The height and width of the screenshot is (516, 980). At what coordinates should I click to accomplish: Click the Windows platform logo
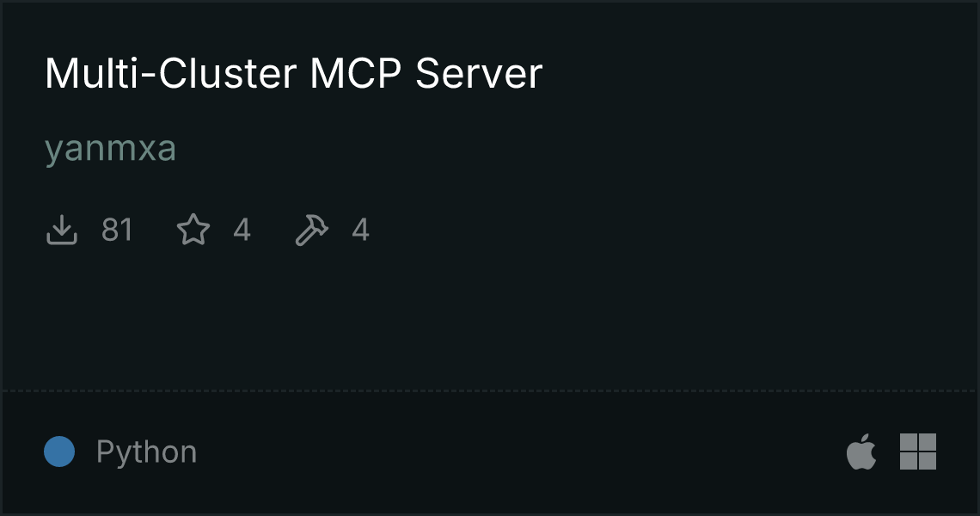tap(918, 451)
